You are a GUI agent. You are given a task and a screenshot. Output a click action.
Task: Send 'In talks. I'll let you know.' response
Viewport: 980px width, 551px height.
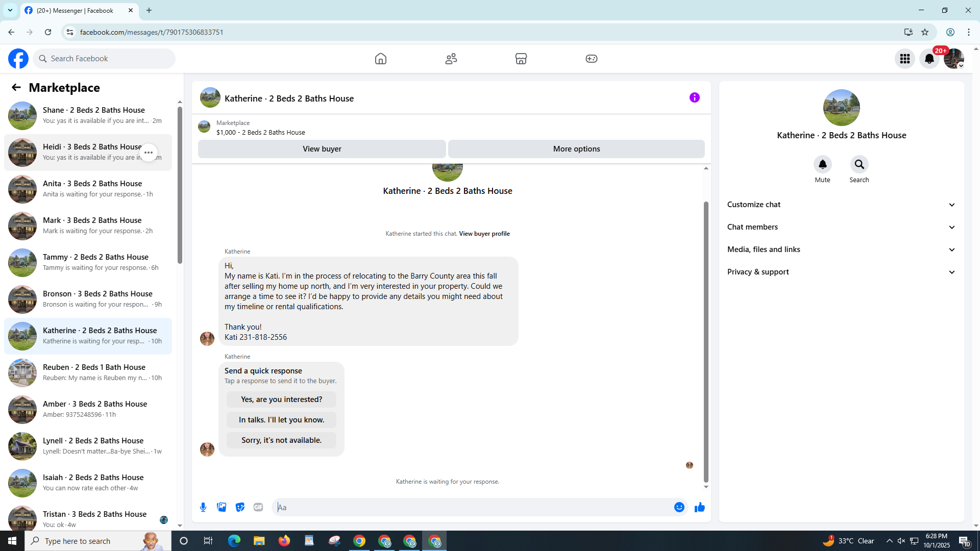pyautogui.click(x=281, y=420)
